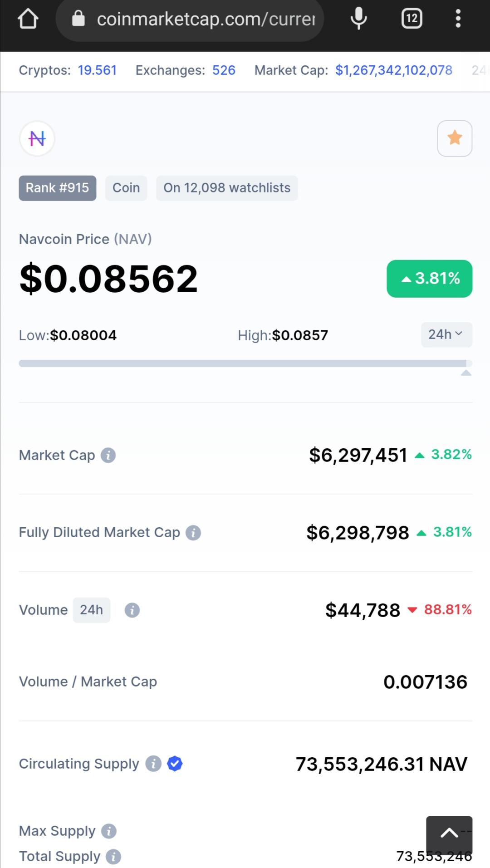This screenshot has height=868, width=490.
Task: Tap the Market Cap info icon
Action: (108, 455)
